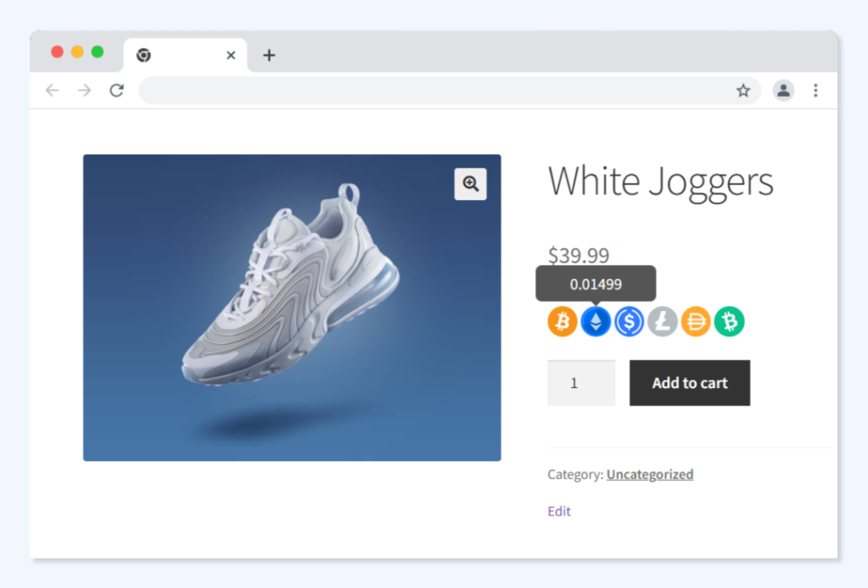Open the browser profile avatar
Viewport: 868px width, 588px height.
(x=783, y=91)
